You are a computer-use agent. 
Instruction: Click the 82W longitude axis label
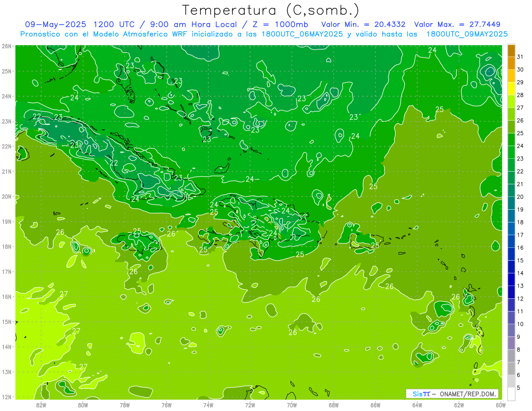tap(41, 405)
